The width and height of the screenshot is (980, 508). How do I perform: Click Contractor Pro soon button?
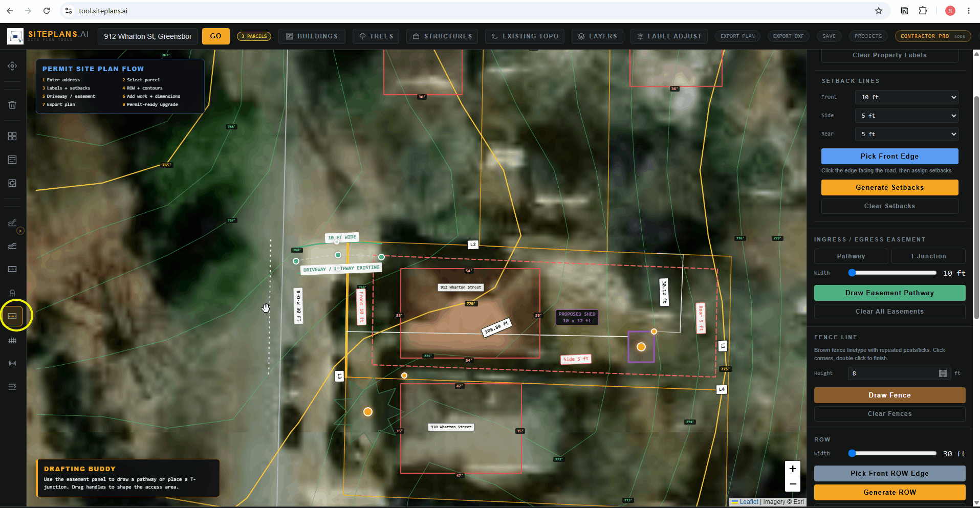pos(932,36)
